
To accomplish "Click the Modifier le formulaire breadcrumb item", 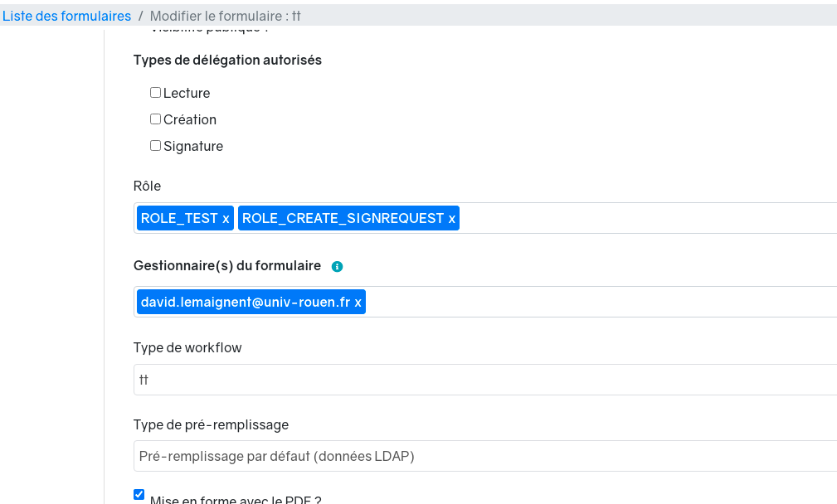I will click(x=225, y=17).
